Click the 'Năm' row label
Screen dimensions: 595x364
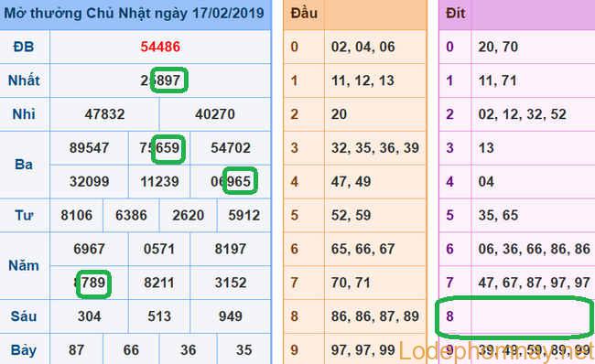(24, 266)
